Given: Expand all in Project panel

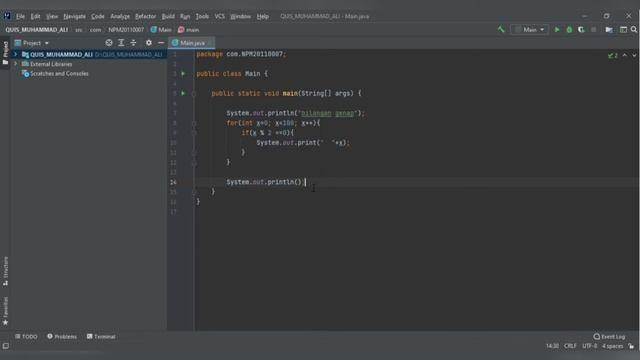Looking at the screenshot, I should point(121,42).
